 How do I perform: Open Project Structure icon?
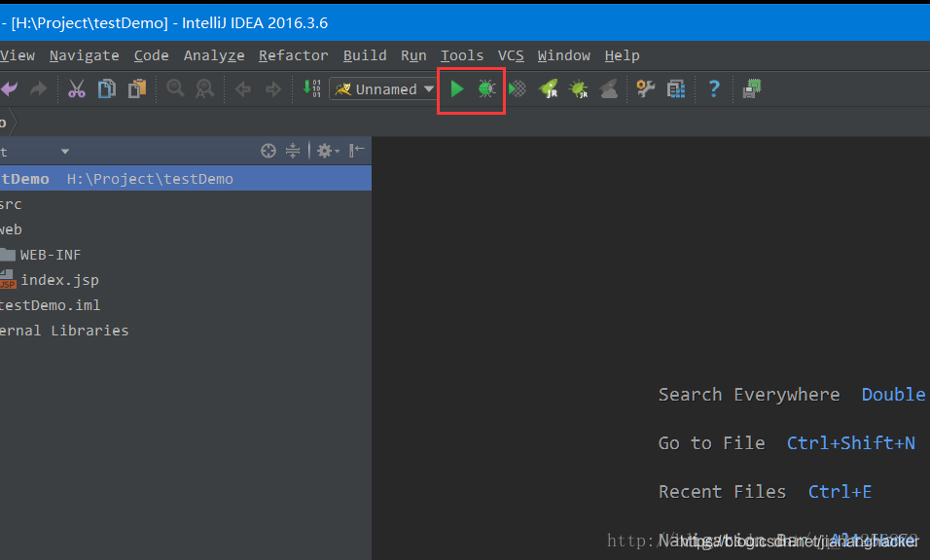pyautogui.click(x=675, y=88)
